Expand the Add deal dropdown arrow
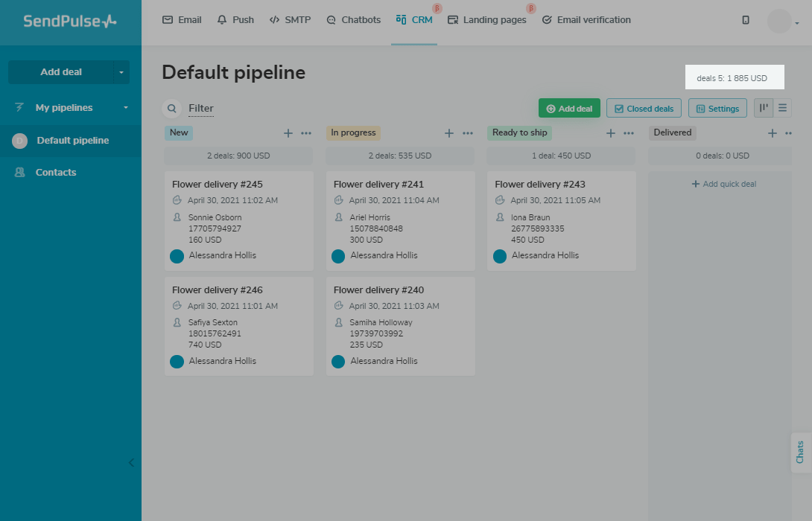 tap(121, 72)
